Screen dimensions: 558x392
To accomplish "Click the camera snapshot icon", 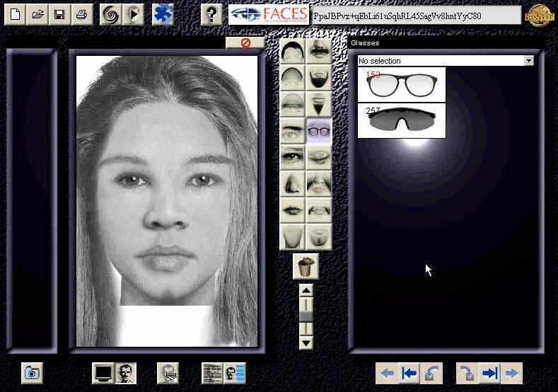I will click(x=32, y=372).
